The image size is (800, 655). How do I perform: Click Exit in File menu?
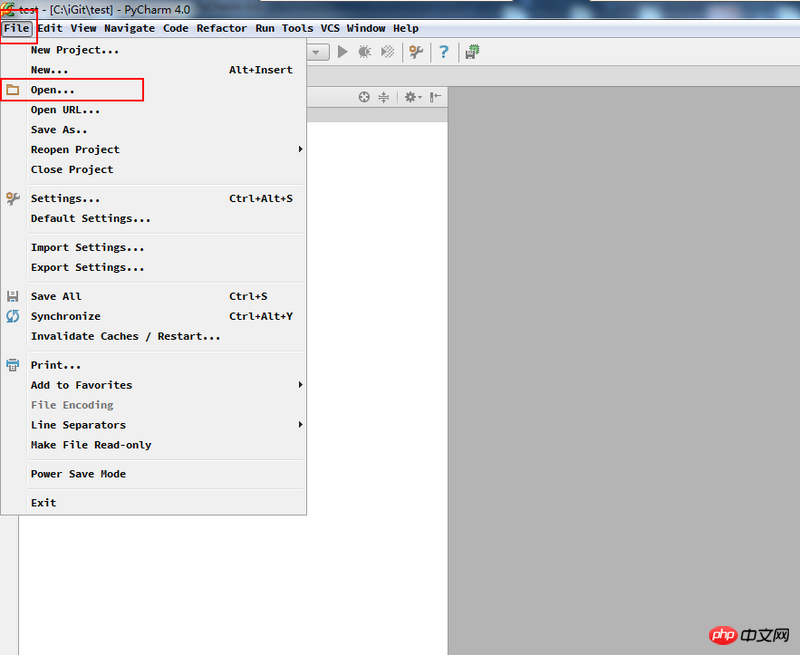click(153, 503)
